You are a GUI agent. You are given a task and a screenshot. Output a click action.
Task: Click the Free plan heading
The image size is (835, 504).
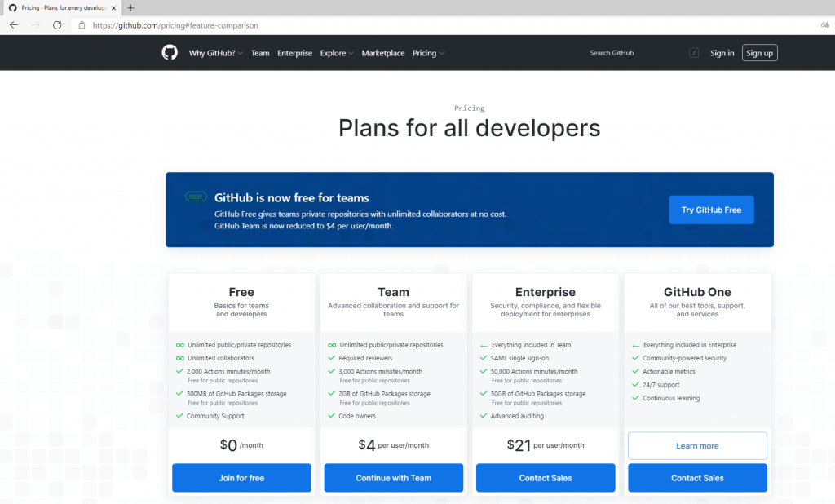[241, 292]
